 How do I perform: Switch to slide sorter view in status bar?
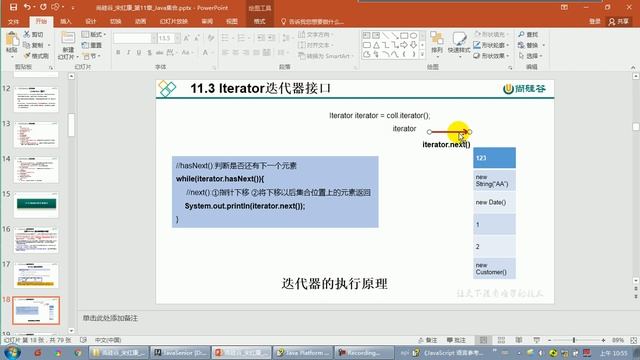501,340
